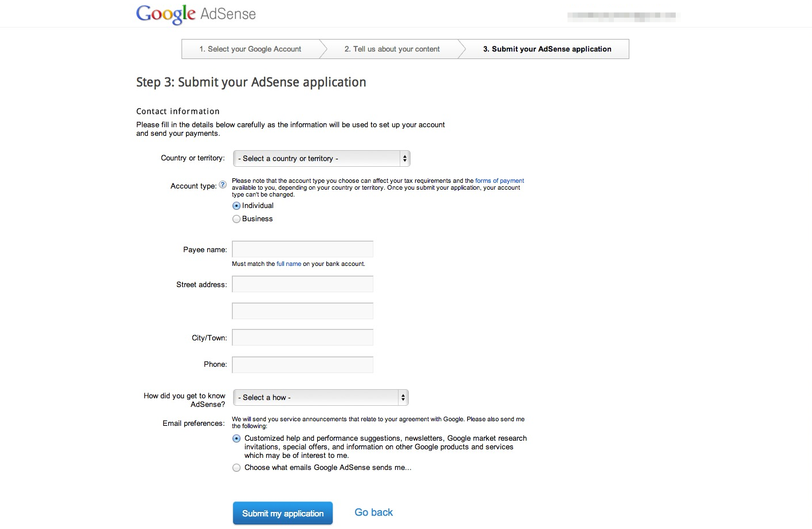This screenshot has width=812, height=529.
Task: Select the Business account type
Action: click(x=236, y=219)
